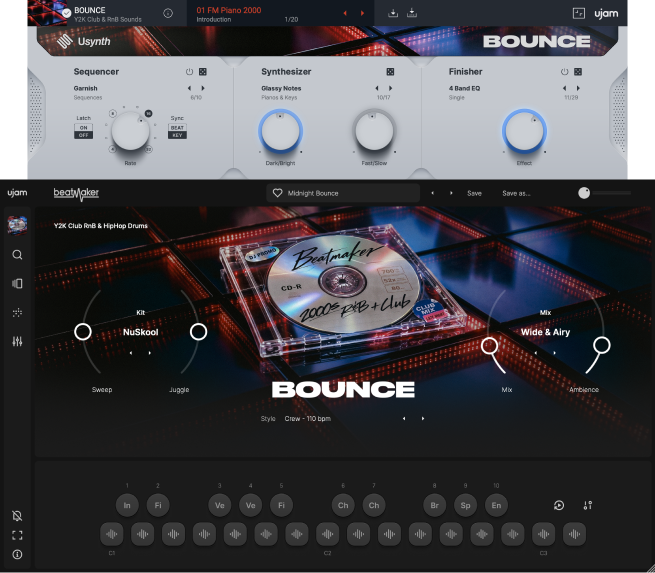Open the sidebar browser panel icon
Image resolution: width=655 pixels, height=573 pixels.
(x=17, y=284)
